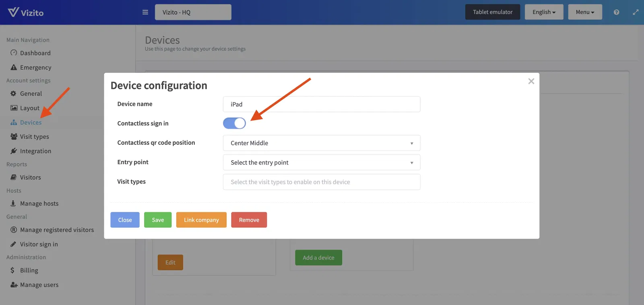Click the Billing dollar sign icon
The width and height of the screenshot is (644, 305).
pyautogui.click(x=12, y=270)
